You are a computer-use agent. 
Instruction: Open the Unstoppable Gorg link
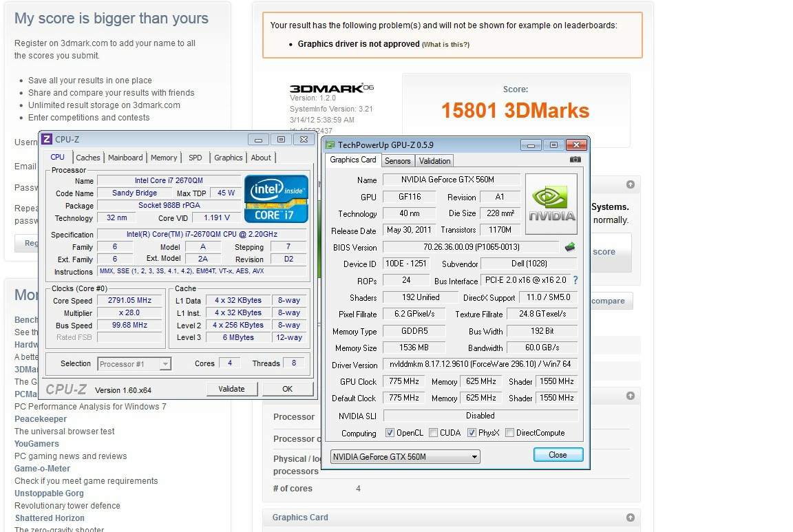coord(49,493)
